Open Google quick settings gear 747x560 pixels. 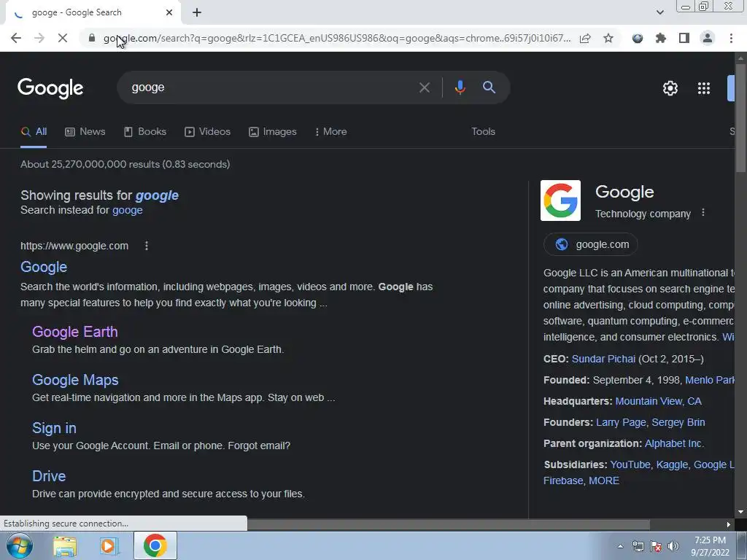pyautogui.click(x=670, y=88)
